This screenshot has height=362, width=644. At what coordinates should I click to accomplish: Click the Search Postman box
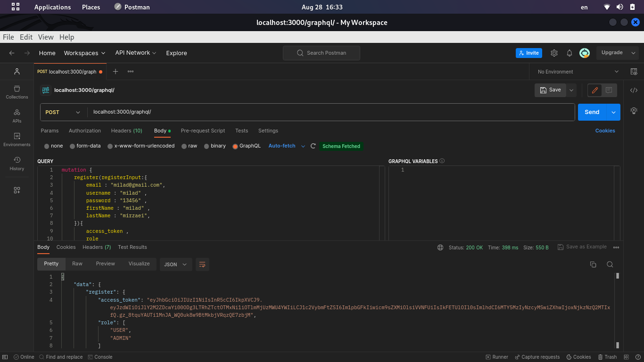click(x=322, y=53)
